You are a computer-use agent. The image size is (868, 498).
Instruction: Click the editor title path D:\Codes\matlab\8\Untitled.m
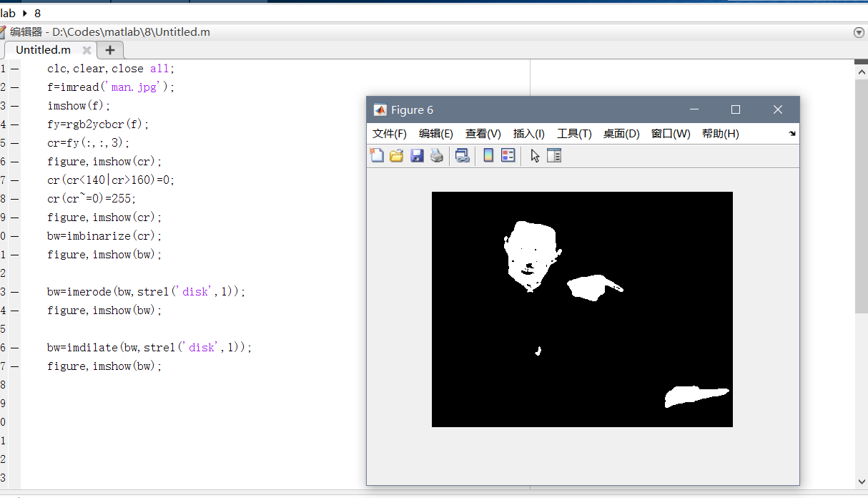(x=132, y=32)
